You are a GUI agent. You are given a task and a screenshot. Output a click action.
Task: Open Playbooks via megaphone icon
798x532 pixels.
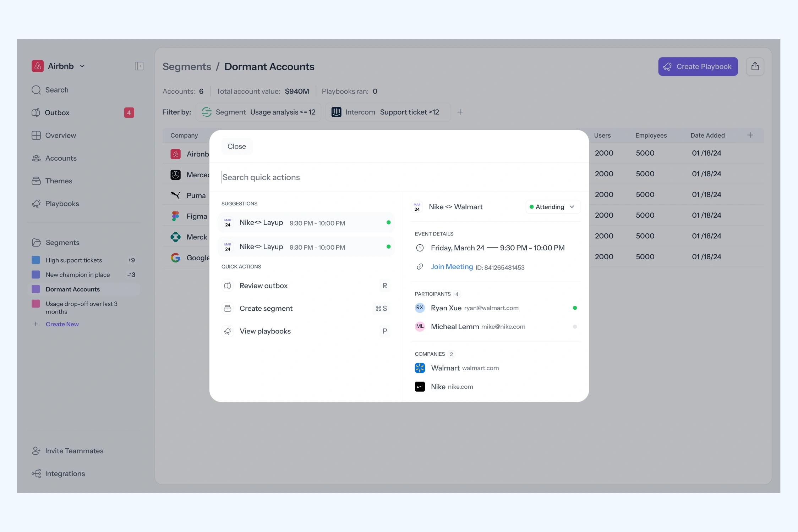tap(36, 204)
